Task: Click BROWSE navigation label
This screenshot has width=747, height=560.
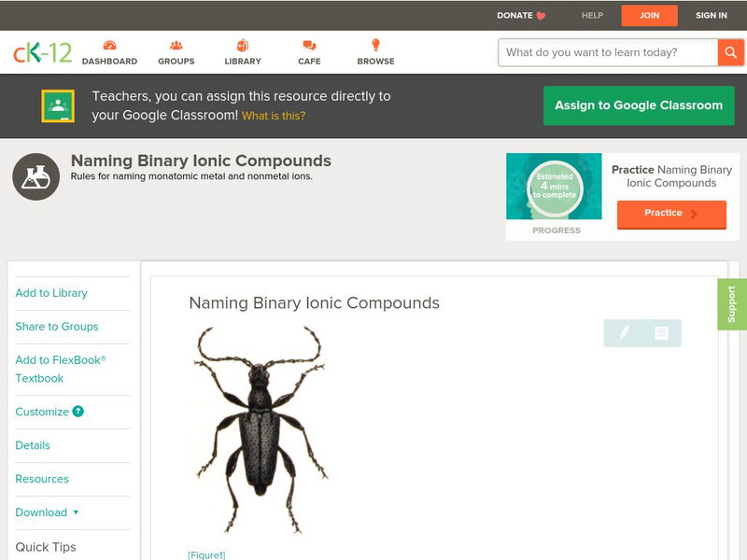Action: pos(376,62)
